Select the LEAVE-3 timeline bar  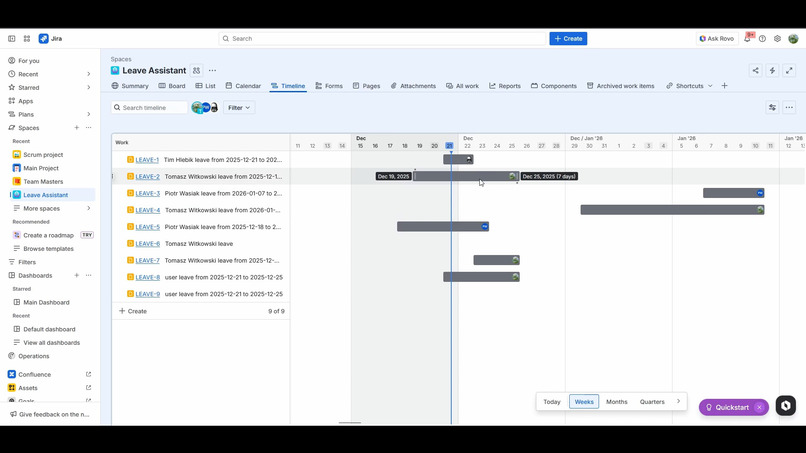pyautogui.click(x=734, y=193)
